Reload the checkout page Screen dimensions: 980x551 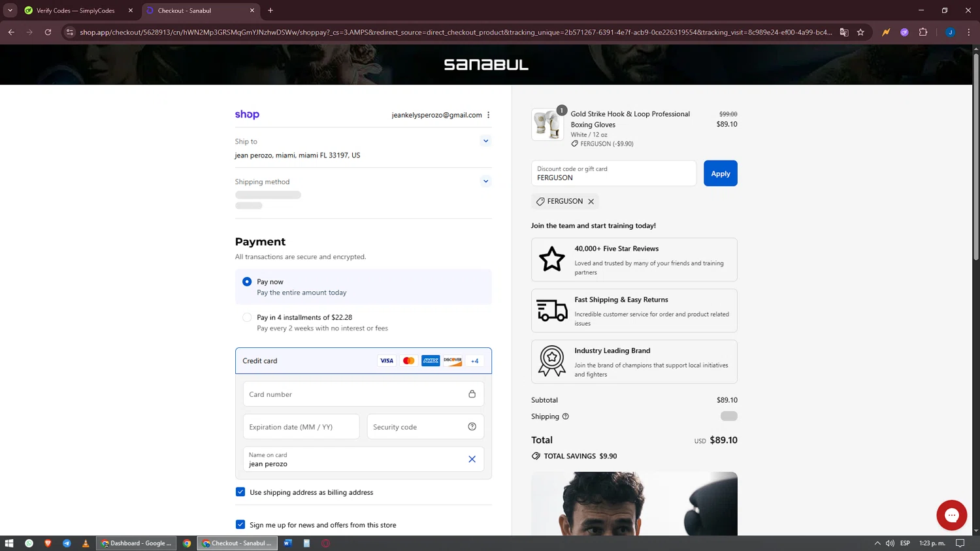pyautogui.click(x=48, y=32)
